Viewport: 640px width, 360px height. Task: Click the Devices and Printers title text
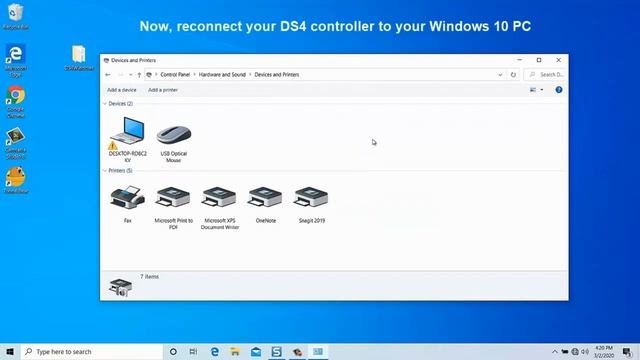point(133,60)
